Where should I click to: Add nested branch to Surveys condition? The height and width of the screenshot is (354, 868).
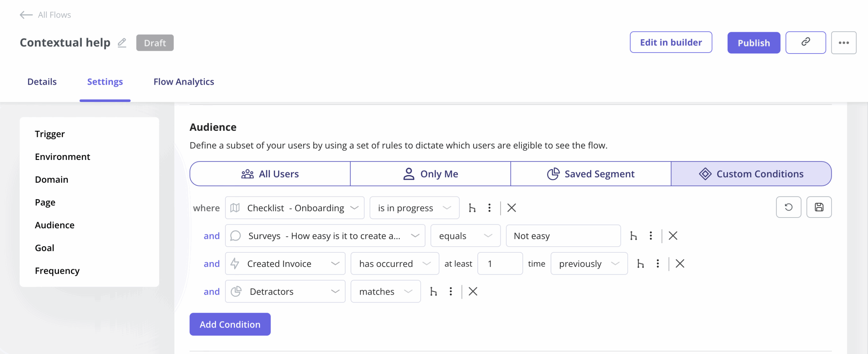[633, 236]
